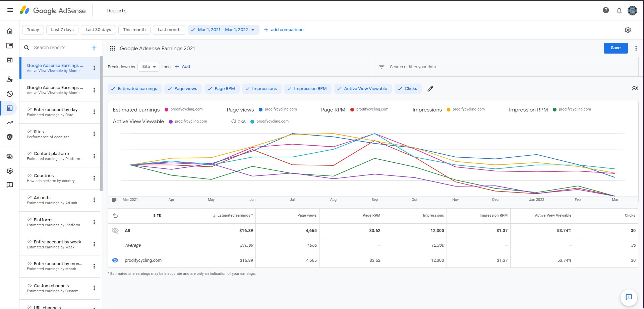Click the chart legend lines icon
This screenshot has height=309, width=644.
[114, 200]
